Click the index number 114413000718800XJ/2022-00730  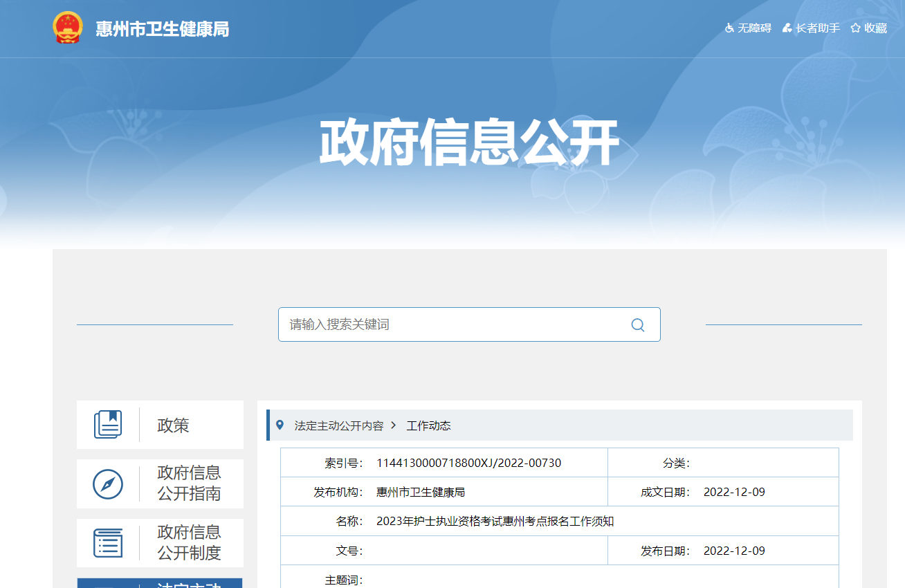(468, 463)
